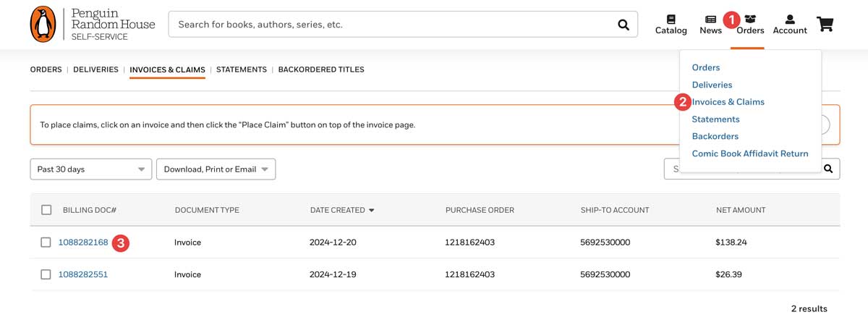The image size is (868, 320).
Task: Expand the Past 30 days dropdown
Action: coord(90,169)
